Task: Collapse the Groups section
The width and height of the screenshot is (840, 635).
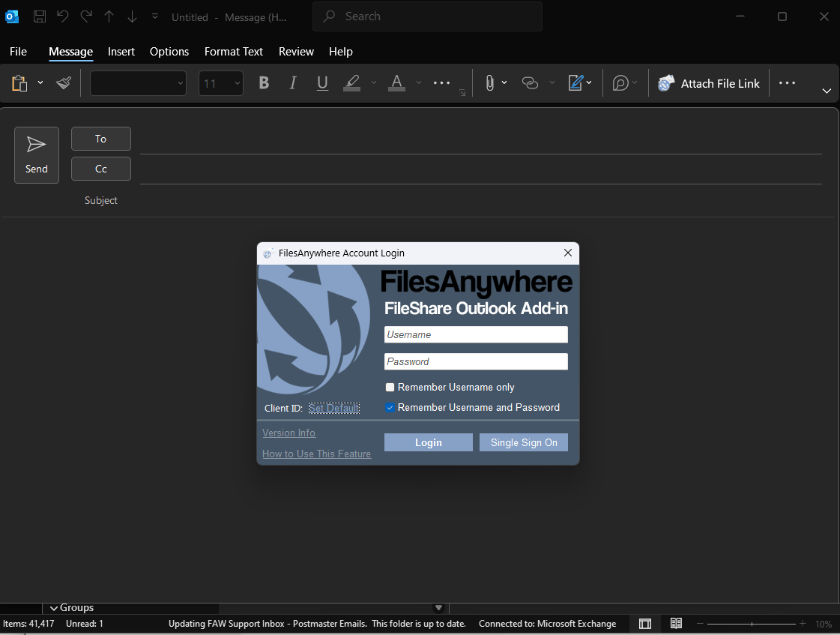Action: 54,608
